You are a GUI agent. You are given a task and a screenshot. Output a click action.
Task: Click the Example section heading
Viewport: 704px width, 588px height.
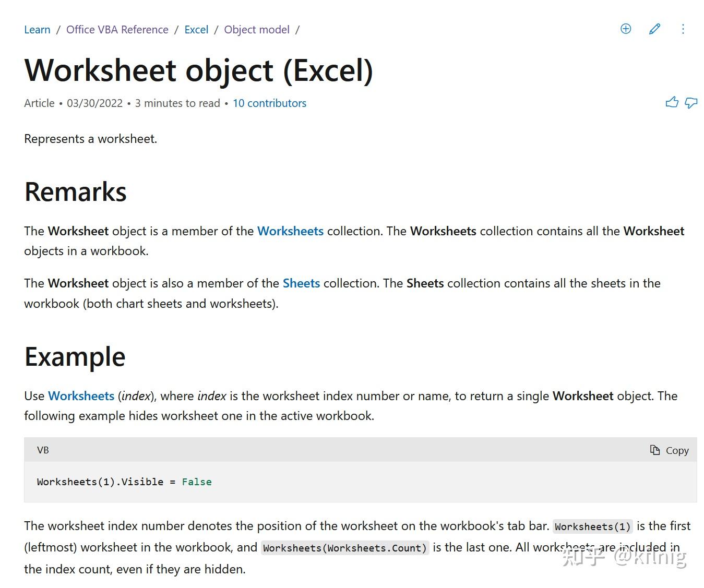[x=75, y=357]
